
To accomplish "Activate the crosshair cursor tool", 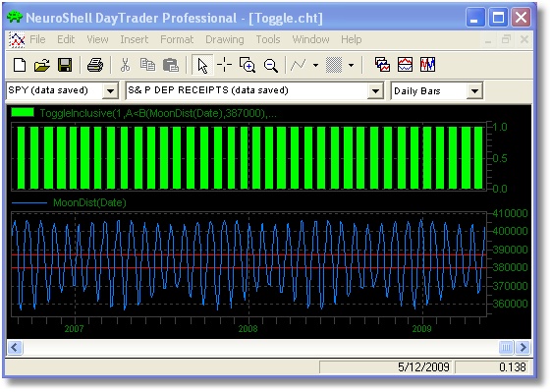I will [x=224, y=65].
